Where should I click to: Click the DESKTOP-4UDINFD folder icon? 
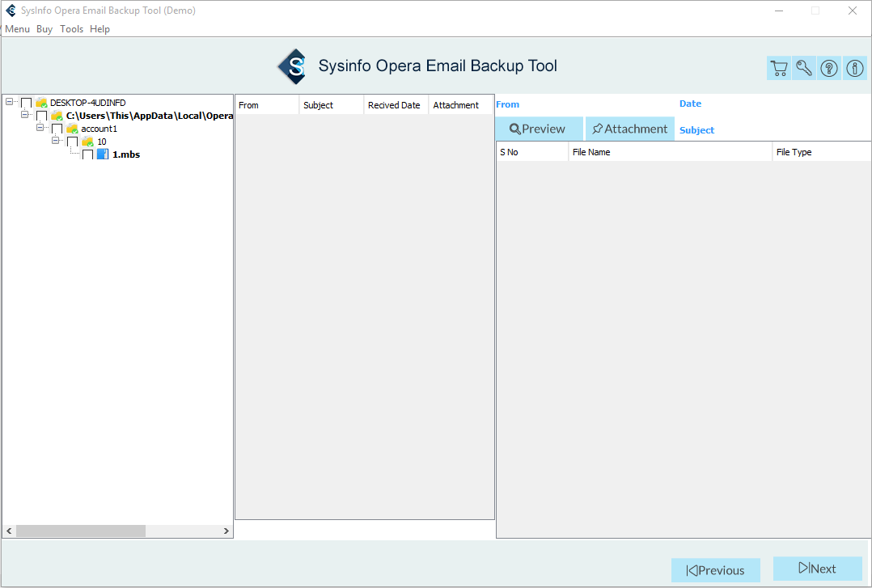click(x=41, y=103)
